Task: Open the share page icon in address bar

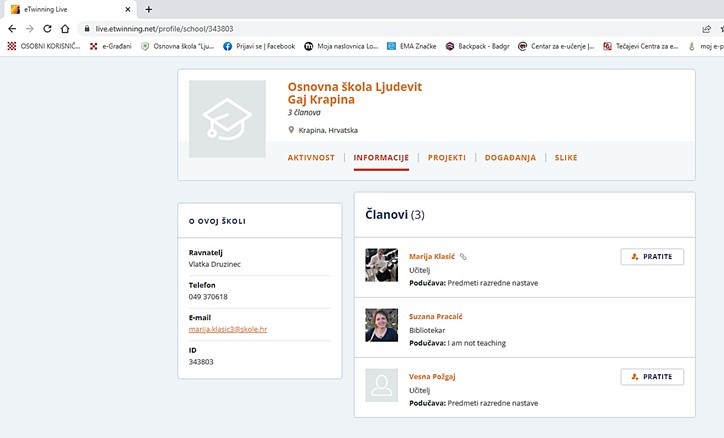Action: tap(706, 29)
